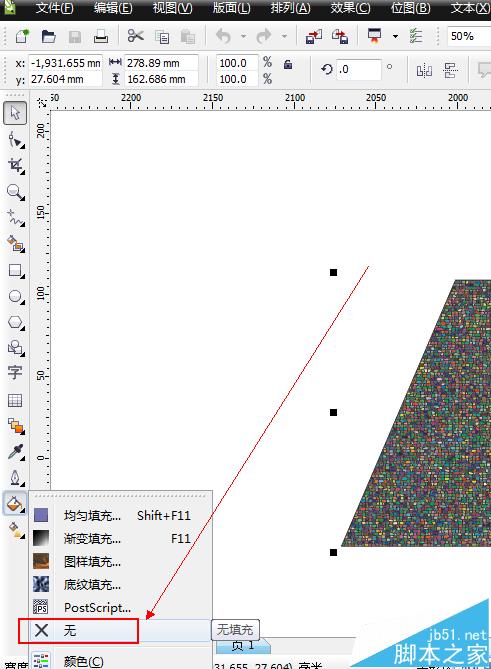The width and height of the screenshot is (491, 669).
Task: Select the Text tool
Action: (x=15, y=373)
